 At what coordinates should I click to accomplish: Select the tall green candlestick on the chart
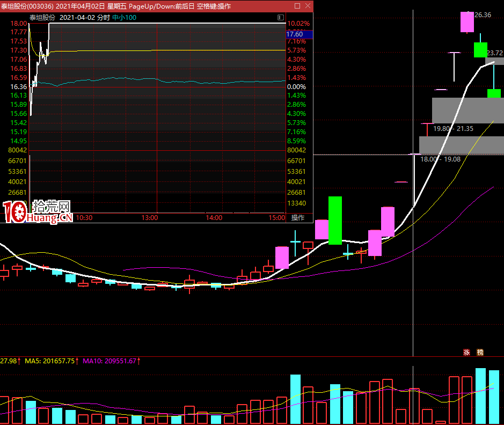coord(335,220)
